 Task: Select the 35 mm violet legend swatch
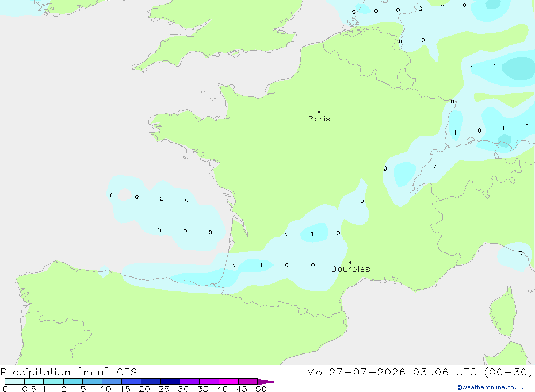[209, 381]
